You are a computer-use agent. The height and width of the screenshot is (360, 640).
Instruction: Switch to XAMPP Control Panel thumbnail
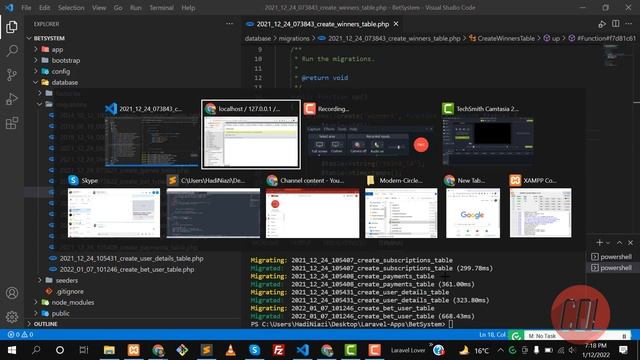pos(540,207)
